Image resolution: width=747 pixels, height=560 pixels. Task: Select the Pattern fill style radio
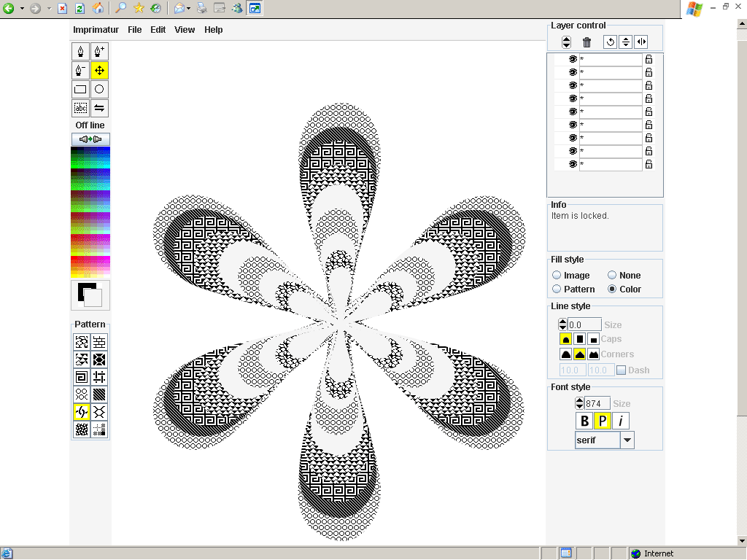pyautogui.click(x=557, y=289)
